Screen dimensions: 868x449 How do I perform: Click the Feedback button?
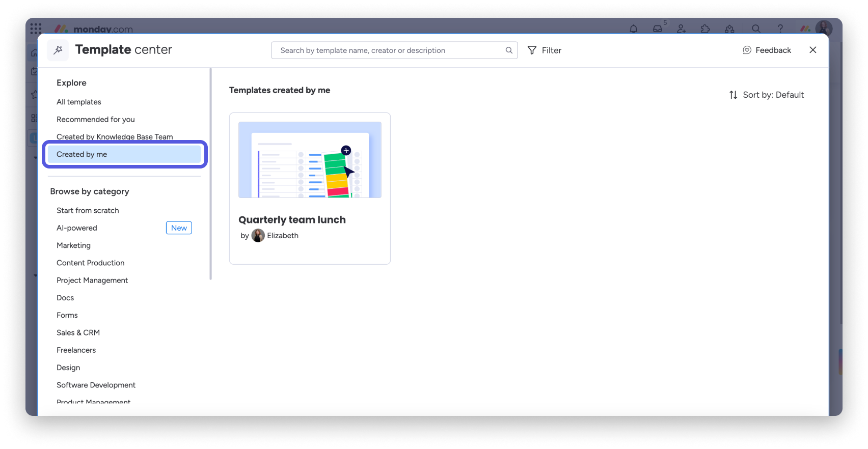click(767, 50)
